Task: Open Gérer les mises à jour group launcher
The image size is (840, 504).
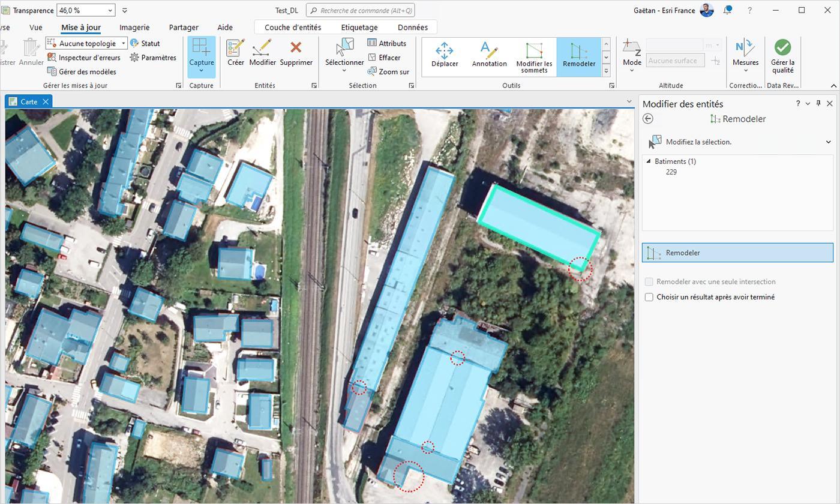Action: tap(179, 86)
